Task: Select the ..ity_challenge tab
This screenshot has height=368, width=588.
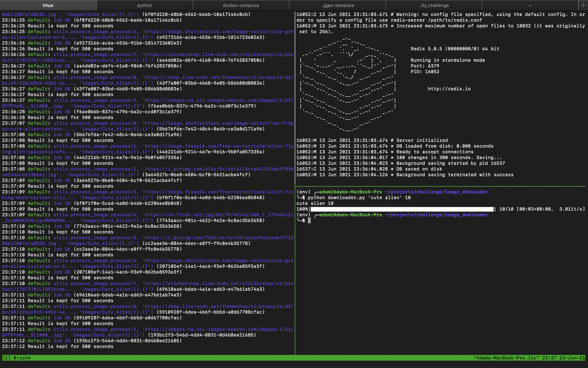Action: tap(434, 5)
